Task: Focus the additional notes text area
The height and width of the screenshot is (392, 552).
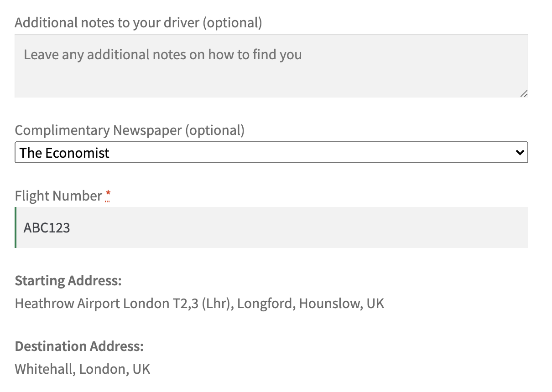Action: [x=271, y=66]
